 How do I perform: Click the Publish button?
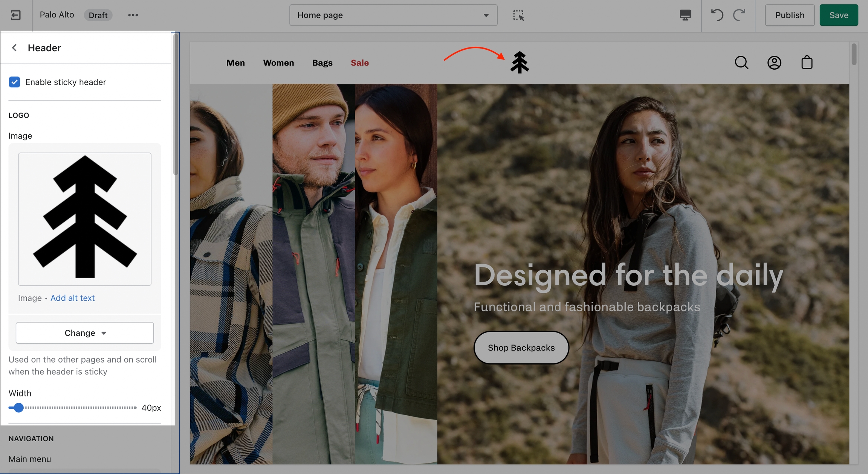[x=789, y=15]
